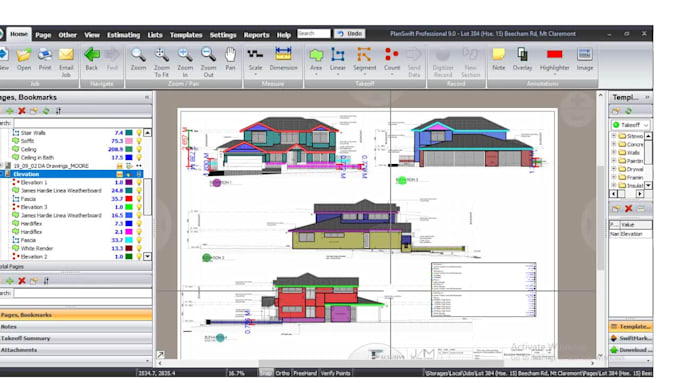Open the Takeoff Summary section
Screen dimensions: 680x383
[76, 338]
